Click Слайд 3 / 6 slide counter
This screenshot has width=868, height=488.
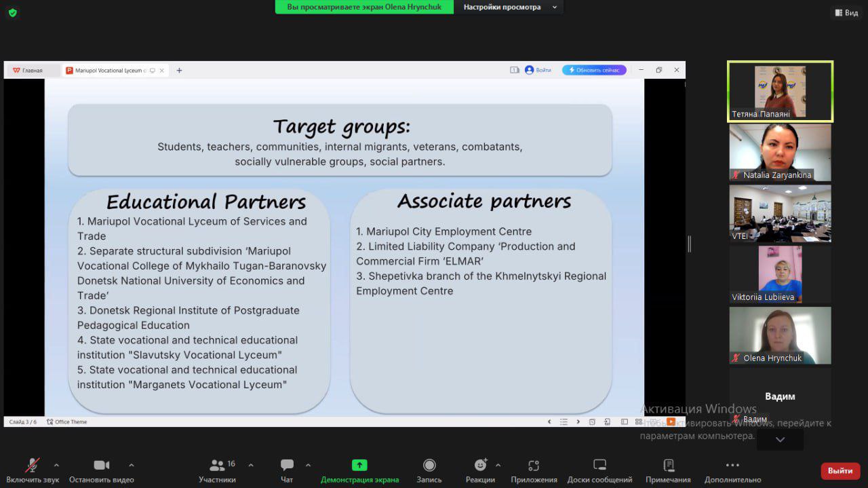click(23, 422)
